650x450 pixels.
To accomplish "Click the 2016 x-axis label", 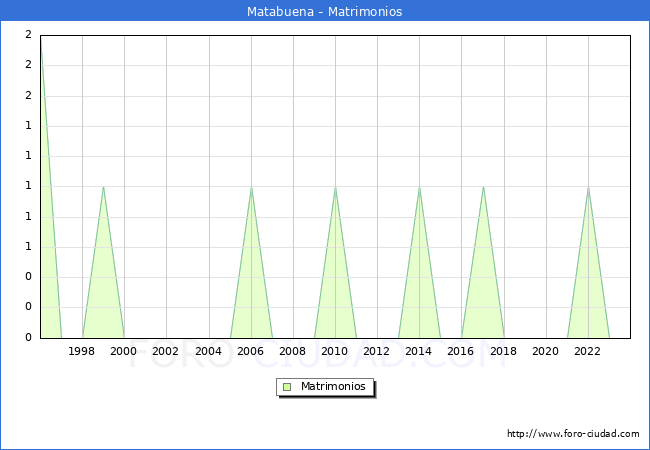I will pyautogui.click(x=461, y=351).
